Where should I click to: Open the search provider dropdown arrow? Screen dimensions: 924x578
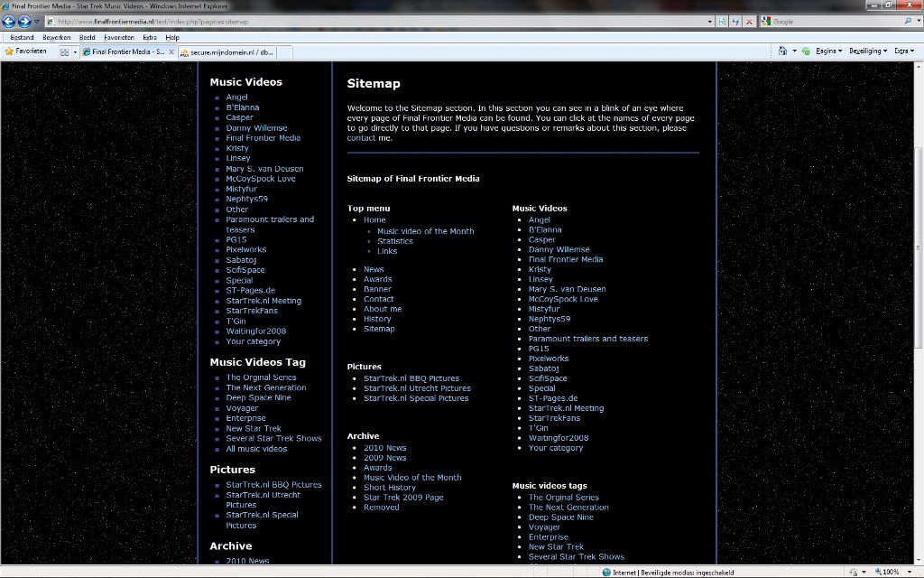pos(918,22)
